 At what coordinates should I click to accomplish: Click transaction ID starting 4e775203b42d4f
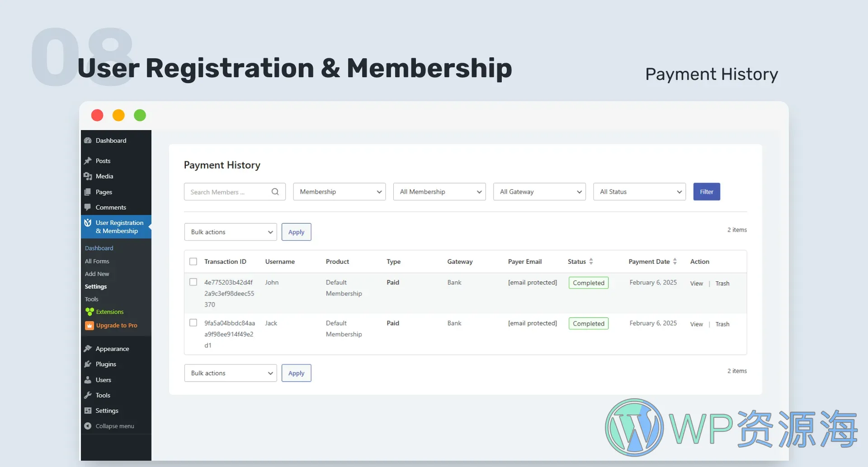click(x=229, y=293)
